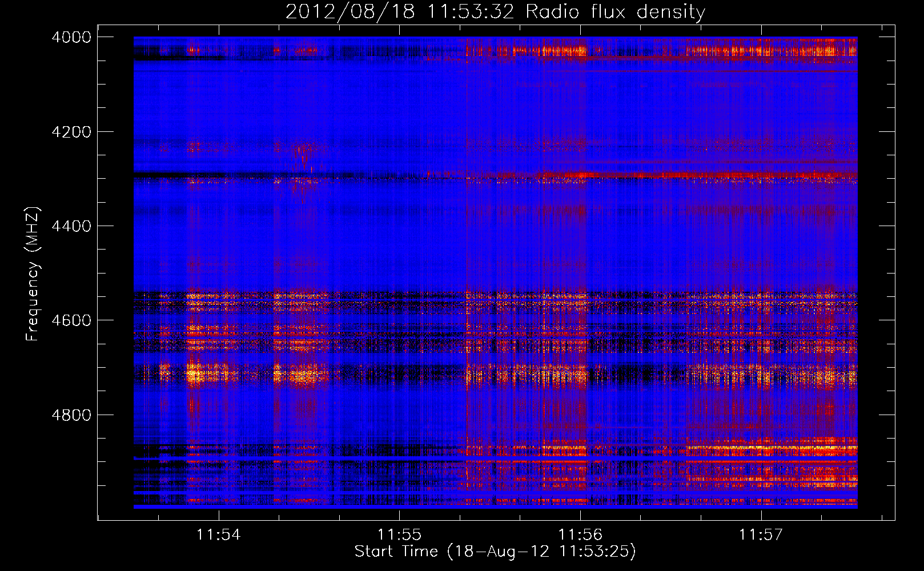The width and height of the screenshot is (924, 571).
Task: Click the 4000 frequency tick label
Action: 71,37
